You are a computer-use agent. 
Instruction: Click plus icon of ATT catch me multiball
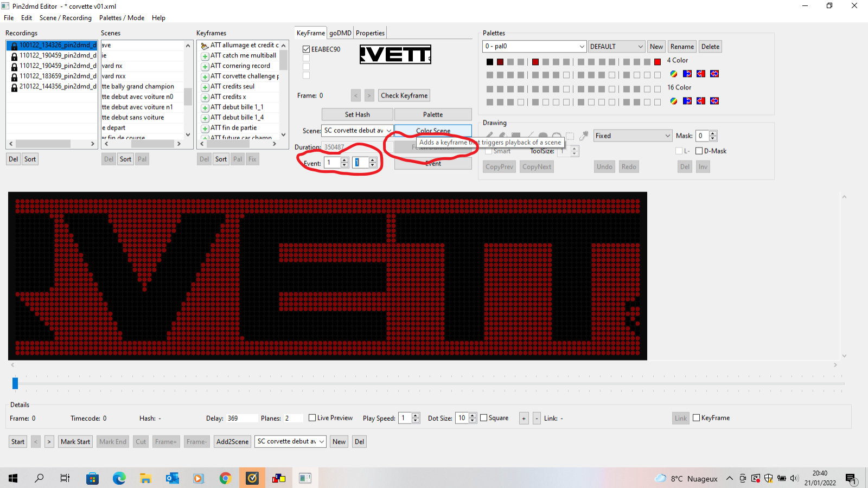[x=205, y=56]
